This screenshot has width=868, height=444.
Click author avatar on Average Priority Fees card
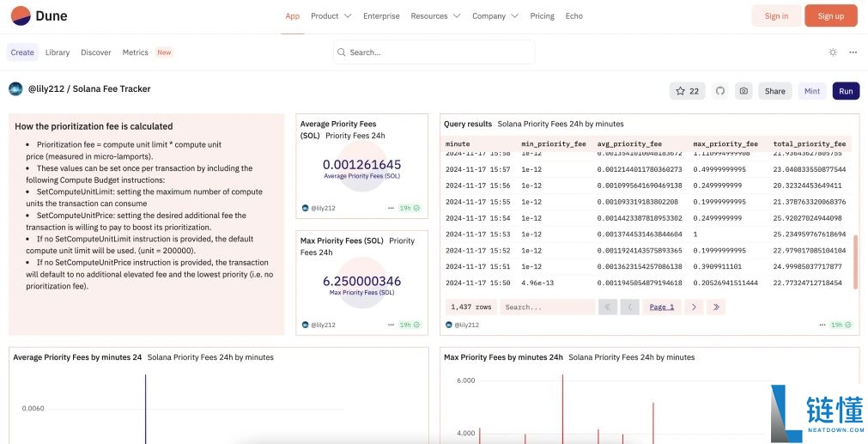click(305, 208)
